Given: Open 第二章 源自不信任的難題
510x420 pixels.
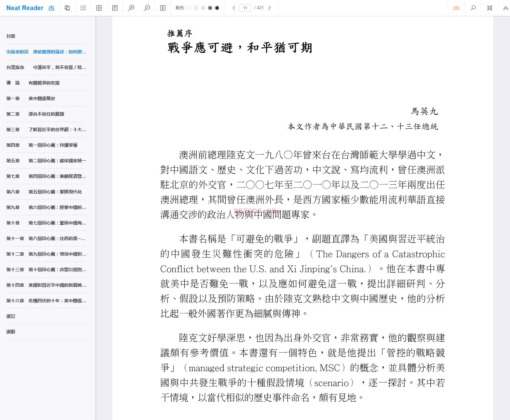Looking at the screenshot, I should coord(46,114).
